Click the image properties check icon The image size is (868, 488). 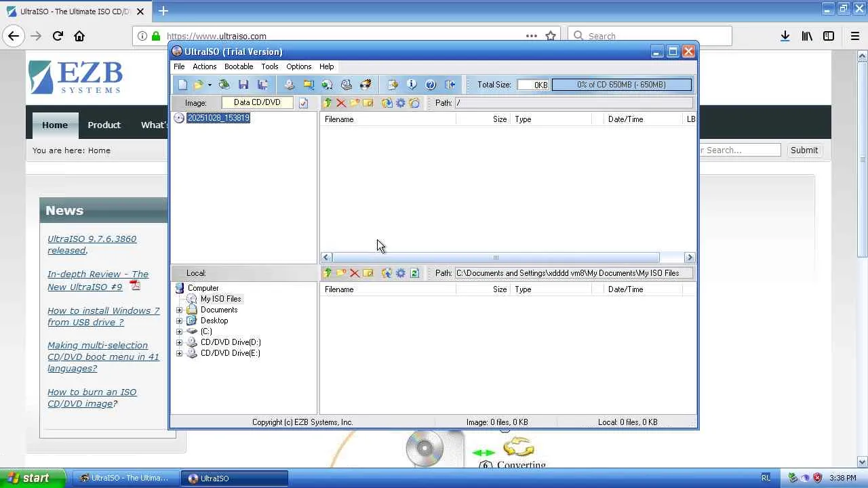pyautogui.click(x=303, y=103)
